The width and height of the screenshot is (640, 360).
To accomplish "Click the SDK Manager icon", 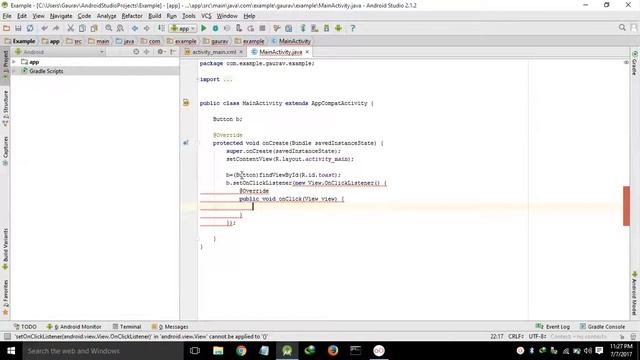I will click(327, 28).
